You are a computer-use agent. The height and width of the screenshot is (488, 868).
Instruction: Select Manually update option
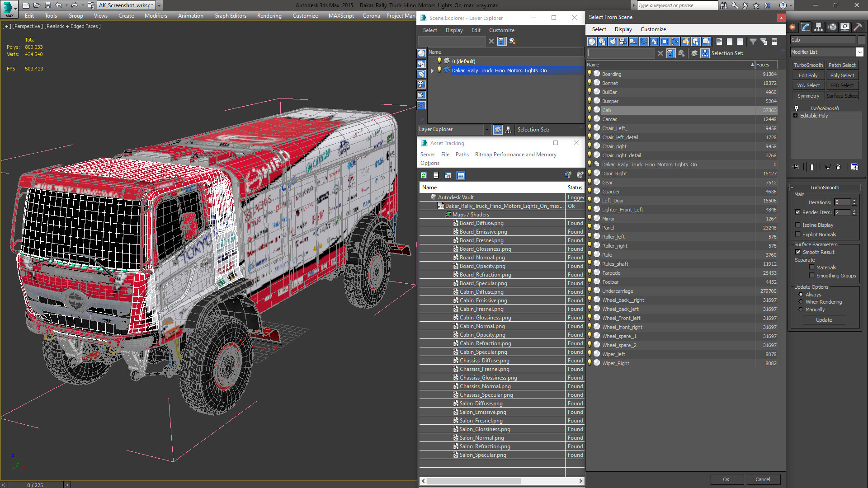click(801, 310)
